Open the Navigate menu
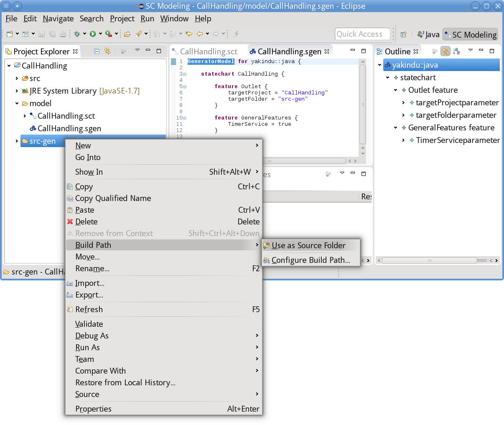The image size is (504, 425). pyautogui.click(x=58, y=18)
